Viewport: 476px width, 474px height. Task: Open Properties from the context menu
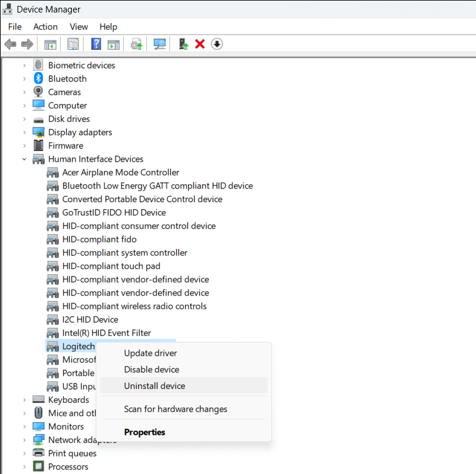coord(145,432)
